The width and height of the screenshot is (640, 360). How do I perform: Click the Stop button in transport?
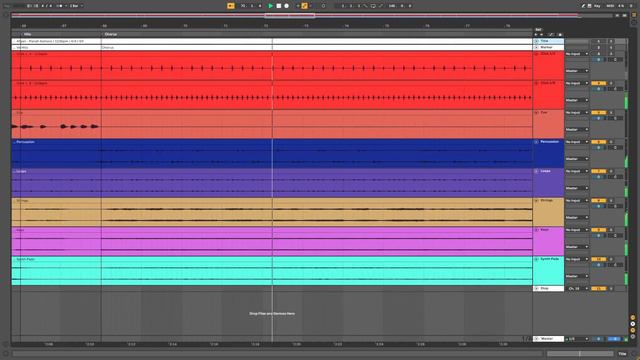[279, 6]
